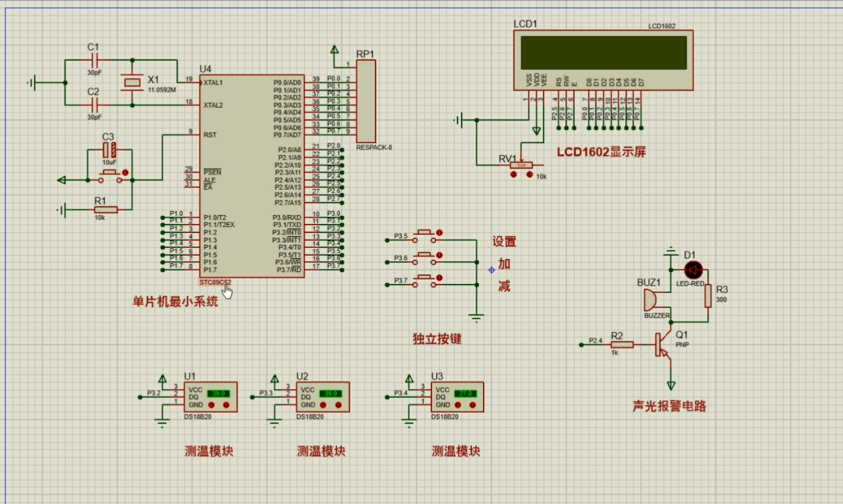The image size is (843, 504).
Task: Select the C1 30pF capacitor
Action: point(94,60)
